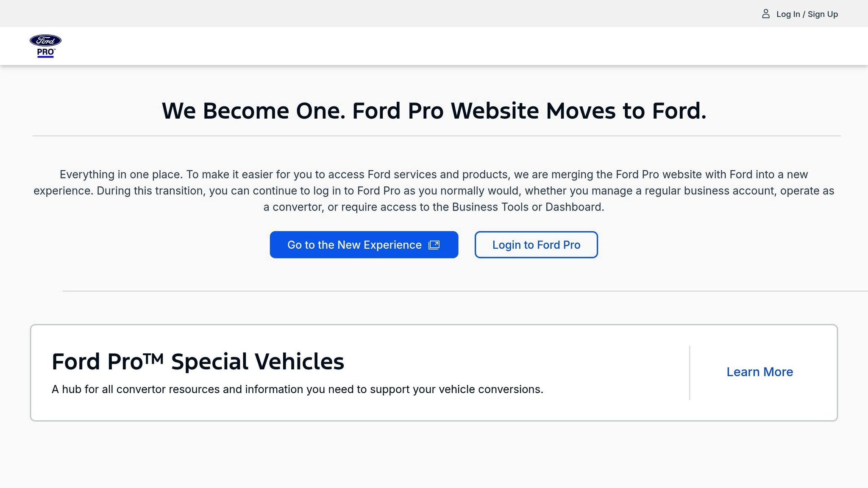Click the external-link icon in the blue button
The width and height of the screenshot is (868, 488).
pyautogui.click(x=434, y=245)
